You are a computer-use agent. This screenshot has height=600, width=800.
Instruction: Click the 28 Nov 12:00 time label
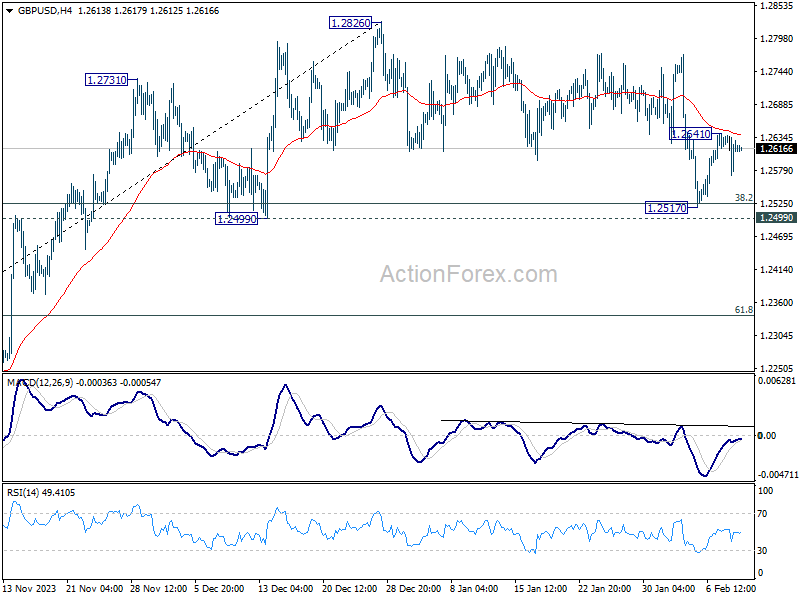[x=159, y=589]
